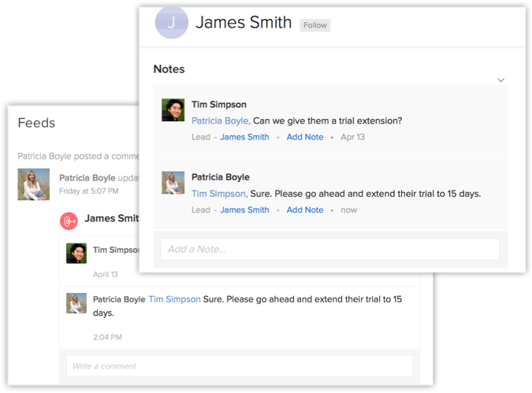Click Patricia Boyle's avatar in Feeds header
Screen dimensions: 532x393
point(34,184)
